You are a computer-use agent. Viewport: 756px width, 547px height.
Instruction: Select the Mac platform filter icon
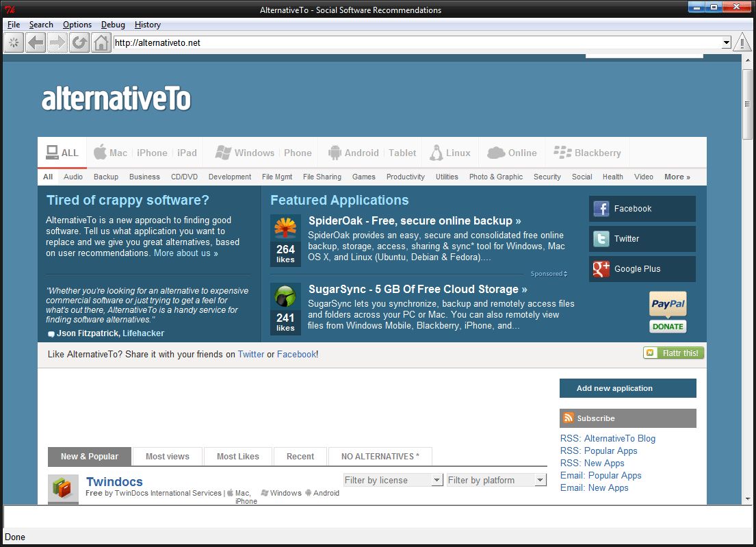101,152
